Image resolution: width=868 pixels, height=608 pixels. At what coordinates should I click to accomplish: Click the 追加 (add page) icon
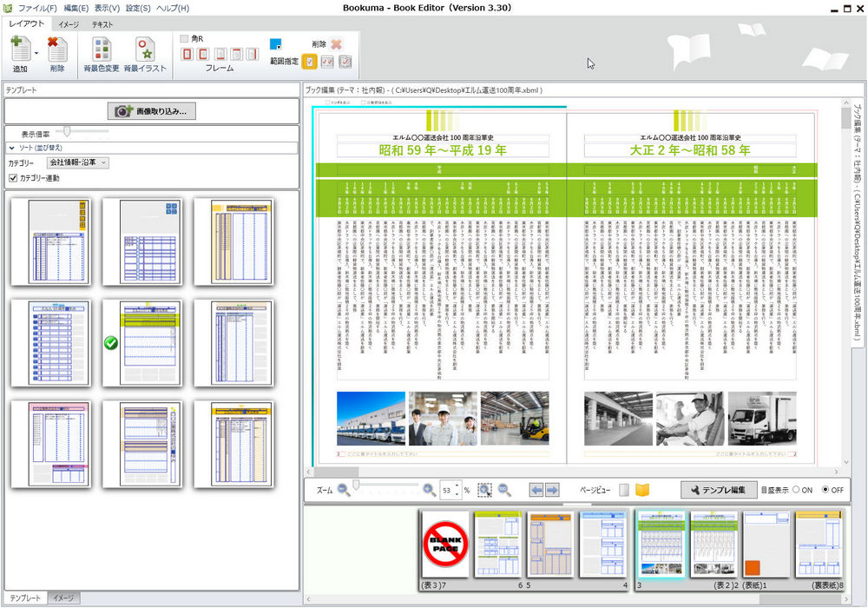(x=19, y=50)
